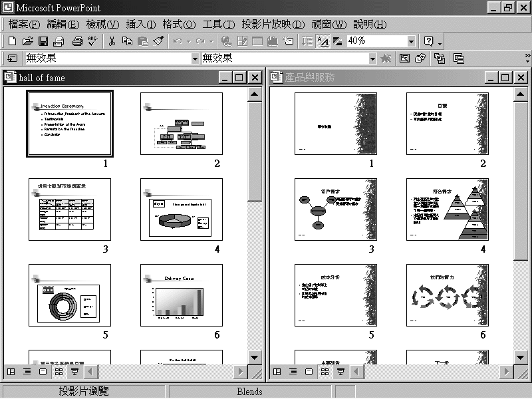Open the 投影片放映(D) menu
The image size is (532, 399).
click(273, 24)
